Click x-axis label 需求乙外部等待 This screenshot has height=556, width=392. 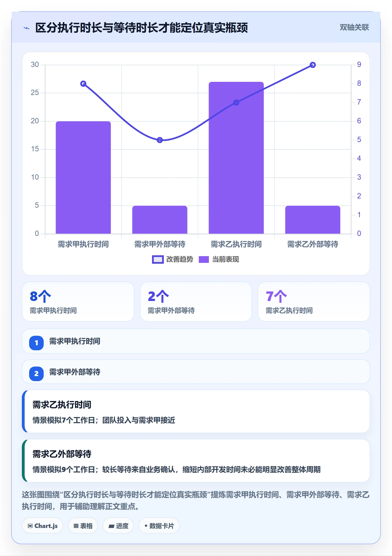pyautogui.click(x=313, y=244)
